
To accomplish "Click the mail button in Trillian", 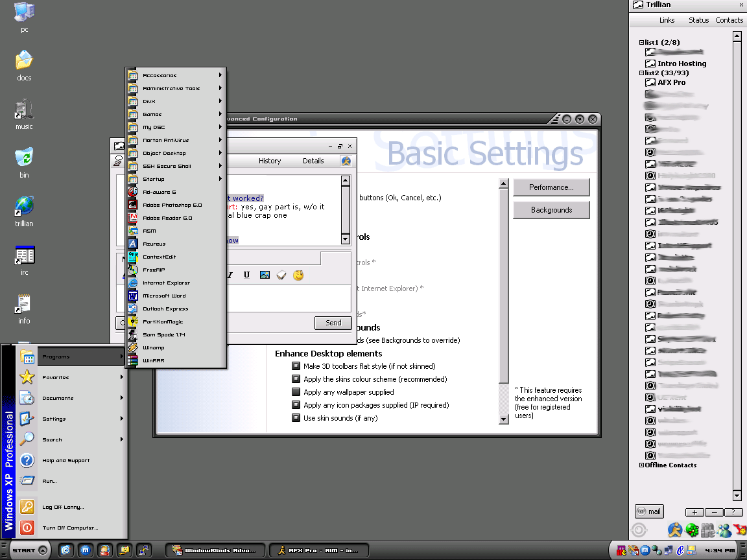I will pos(649,511).
